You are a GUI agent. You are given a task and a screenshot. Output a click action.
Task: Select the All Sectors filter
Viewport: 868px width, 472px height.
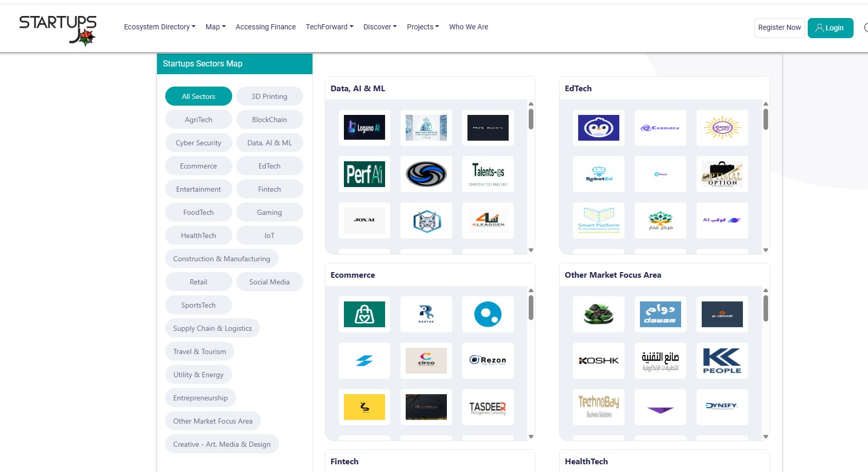click(199, 96)
